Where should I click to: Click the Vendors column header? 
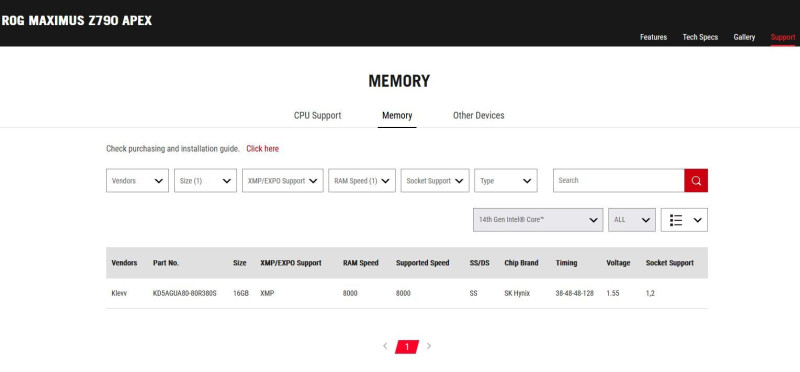coord(124,263)
